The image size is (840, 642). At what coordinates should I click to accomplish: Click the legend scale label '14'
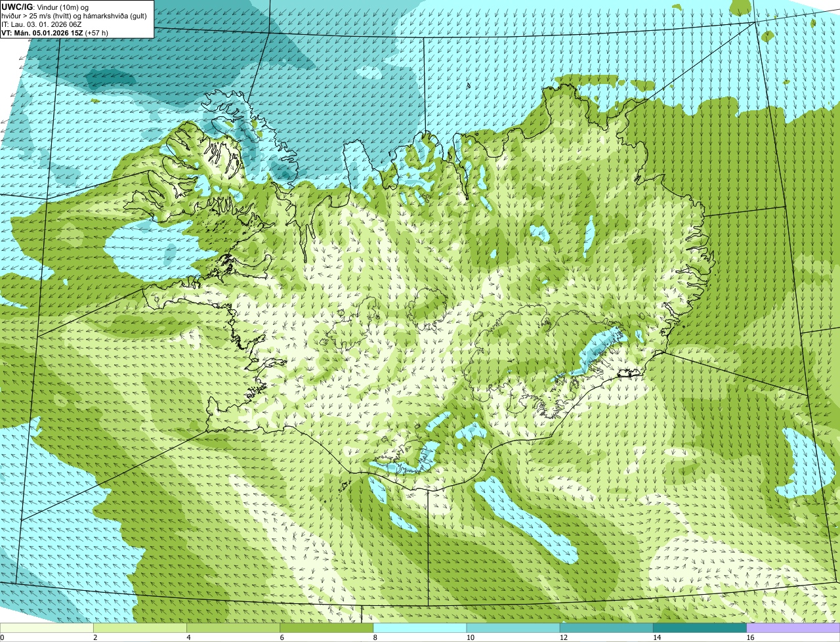[x=656, y=637]
